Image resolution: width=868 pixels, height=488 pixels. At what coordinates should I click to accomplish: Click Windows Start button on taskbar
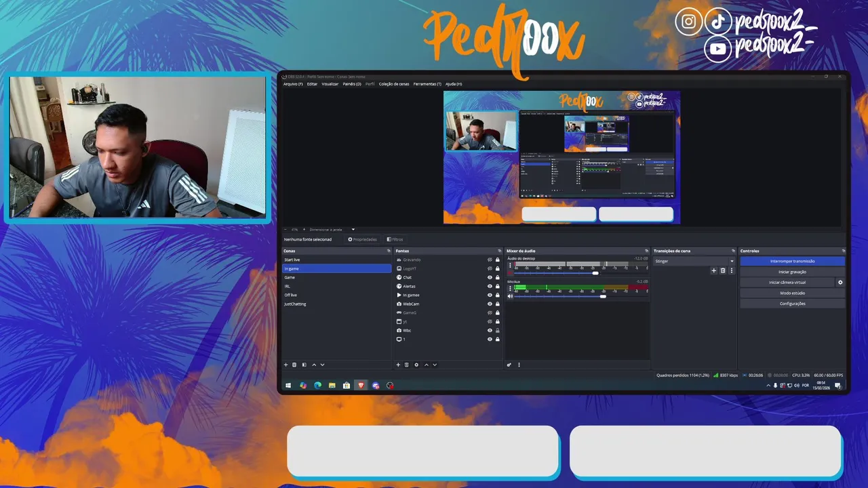[288, 386]
